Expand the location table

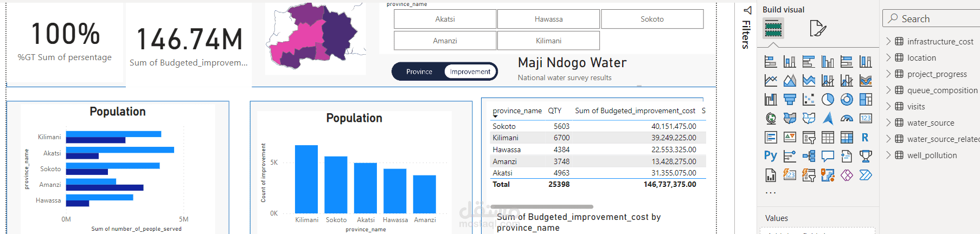click(x=888, y=57)
